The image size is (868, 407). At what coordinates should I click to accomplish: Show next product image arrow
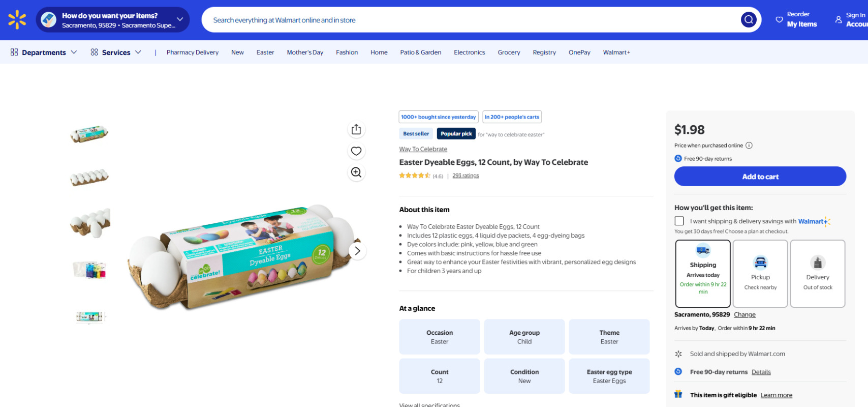point(357,251)
